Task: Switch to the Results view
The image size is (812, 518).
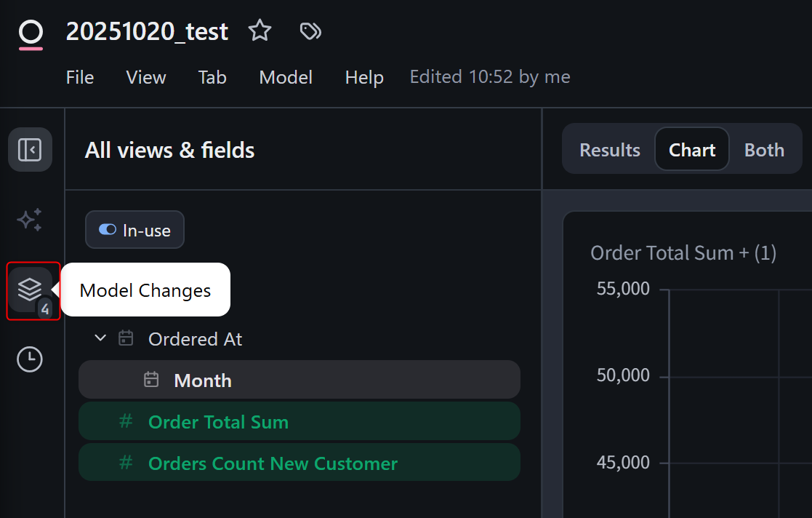Action: [610, 150]
